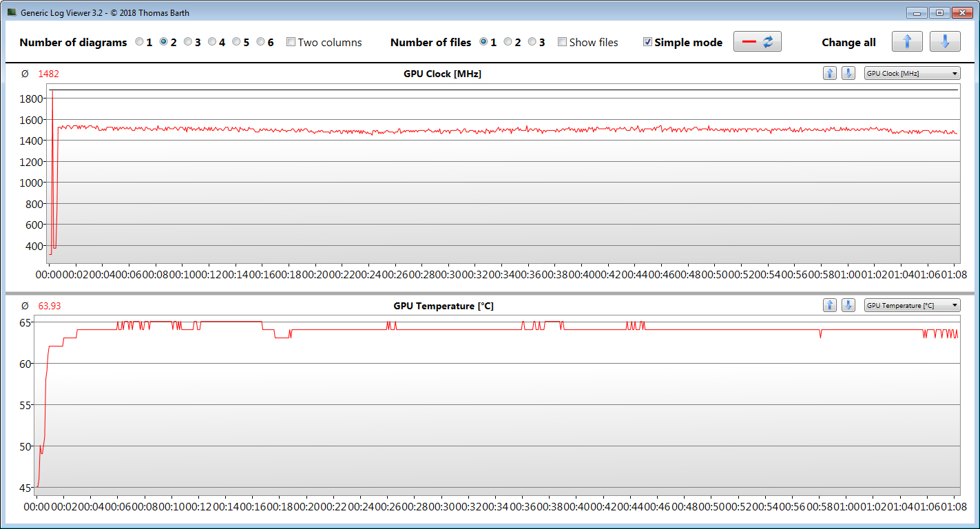980x529 pixels.
Task: Select 5 diagrams radio button
Action: tap(236, 42)
